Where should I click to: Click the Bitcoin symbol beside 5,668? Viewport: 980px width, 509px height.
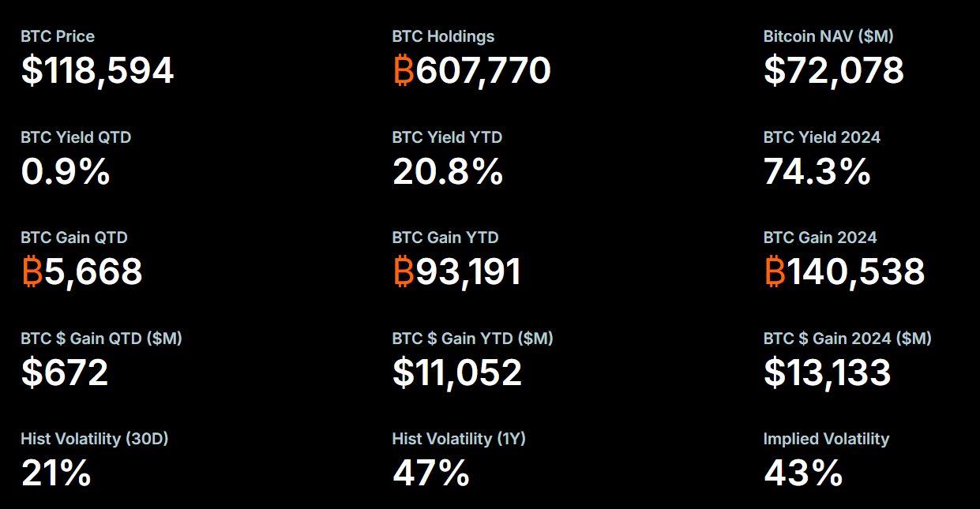(x=32, y=272)
